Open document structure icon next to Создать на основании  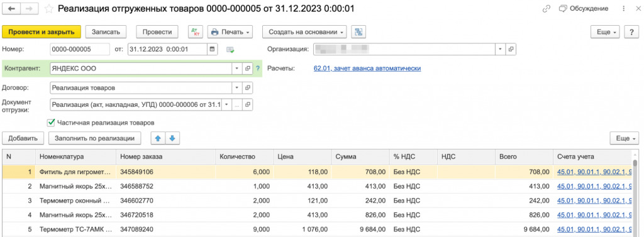click(x=358, y=31)
